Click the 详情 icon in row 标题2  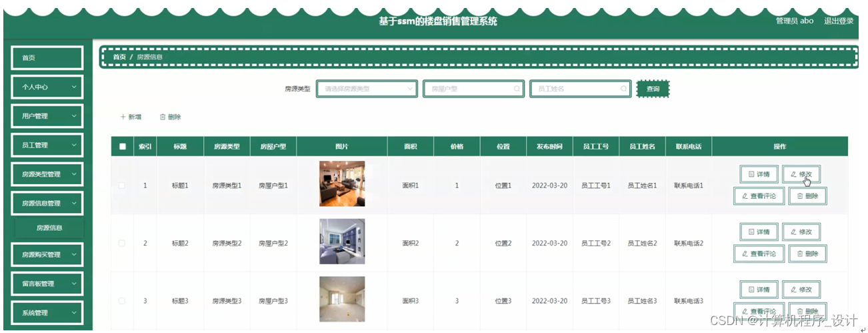[x=751, y=232]
